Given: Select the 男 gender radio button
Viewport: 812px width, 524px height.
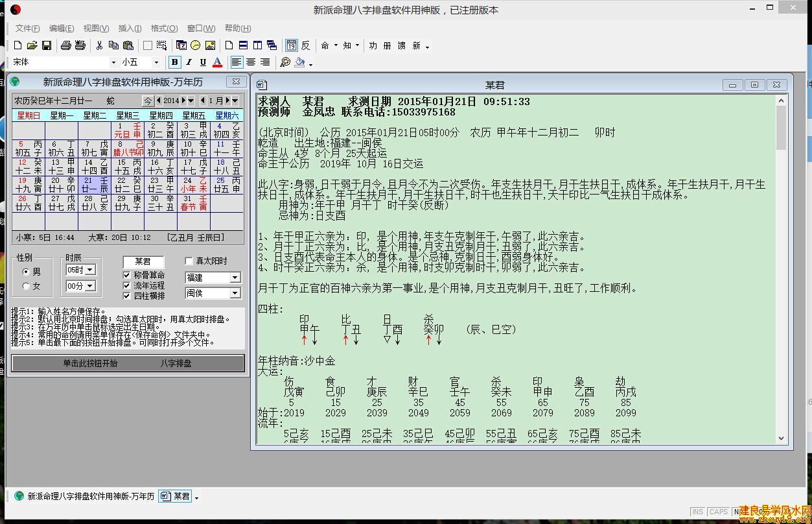Looking at the screenshot, I should tap(27, 272).
